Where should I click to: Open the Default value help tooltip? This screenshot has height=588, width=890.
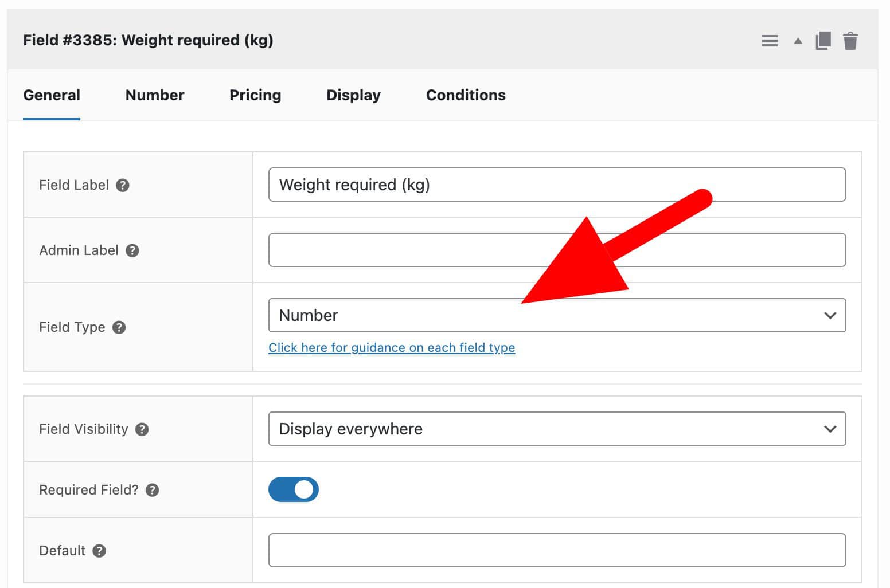coord(98,550)
